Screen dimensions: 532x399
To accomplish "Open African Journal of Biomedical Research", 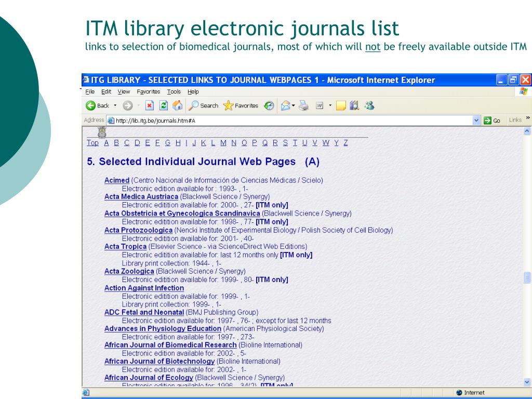I will coord(170,345).
